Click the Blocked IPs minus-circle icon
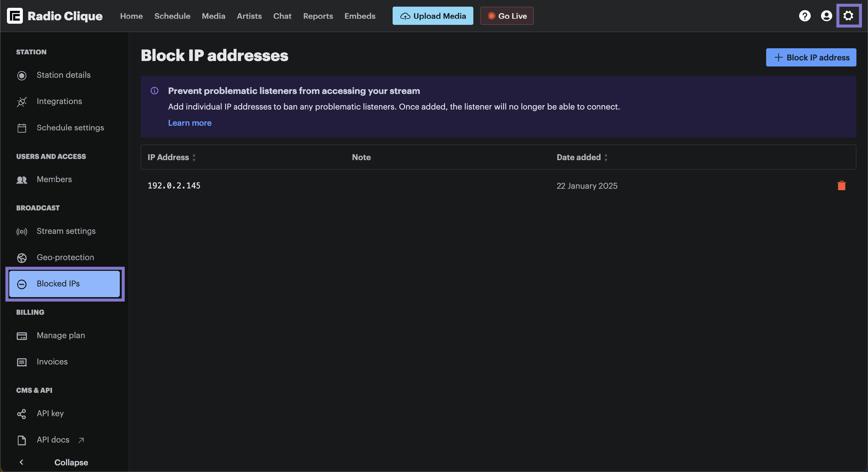Image resolution: width=868 pixels, height=472 pixels. point(22,284)
